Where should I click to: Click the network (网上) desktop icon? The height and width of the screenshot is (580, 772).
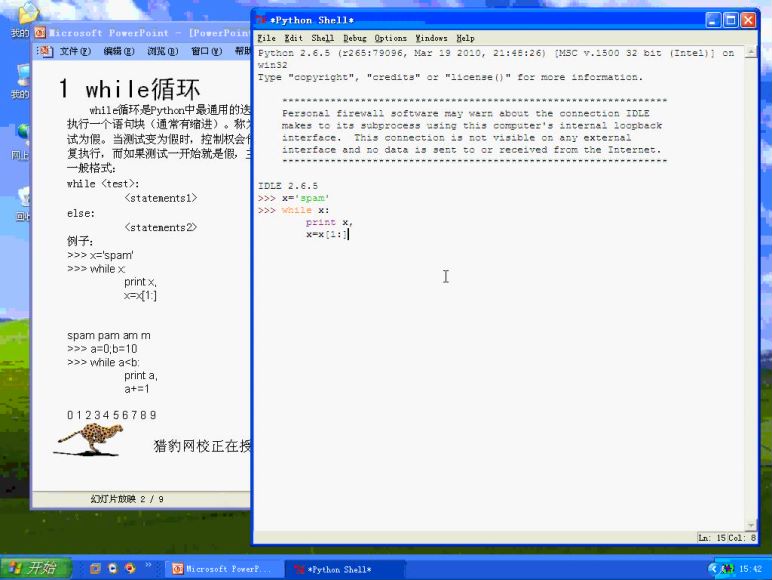click(24, 134)
